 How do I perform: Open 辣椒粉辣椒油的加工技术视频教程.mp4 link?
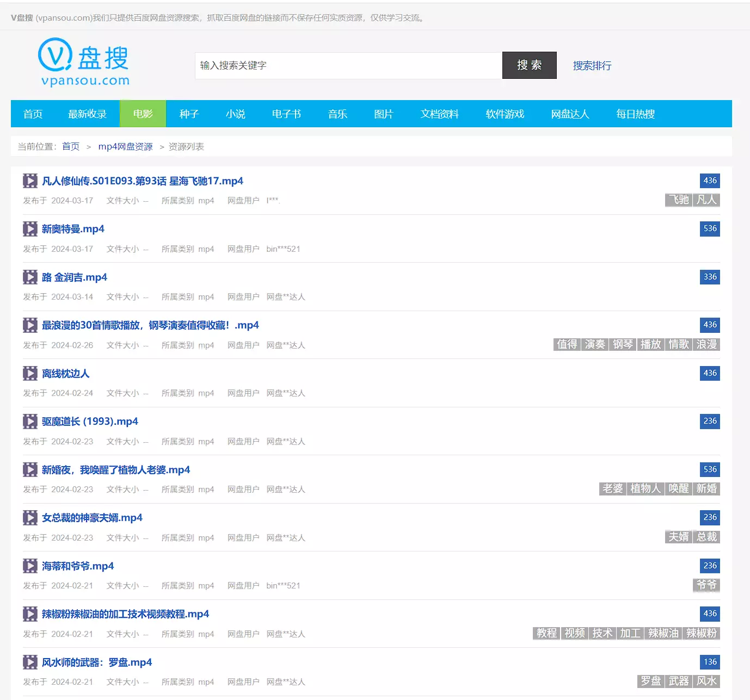(x=125, y=614)
